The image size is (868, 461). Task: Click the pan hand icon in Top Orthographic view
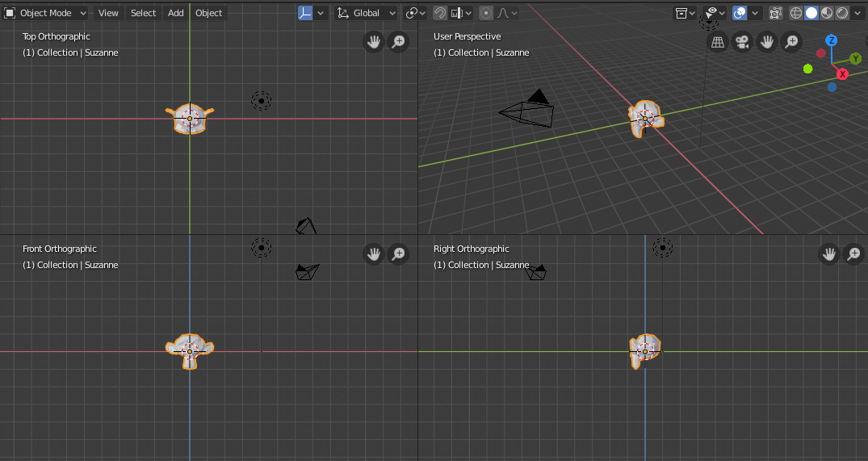[x=373, y=42]
